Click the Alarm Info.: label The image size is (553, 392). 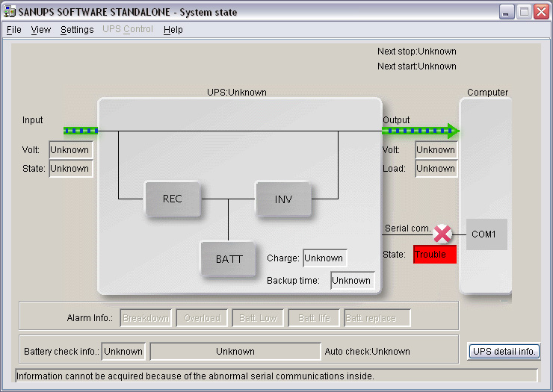(x=90, y=318)
